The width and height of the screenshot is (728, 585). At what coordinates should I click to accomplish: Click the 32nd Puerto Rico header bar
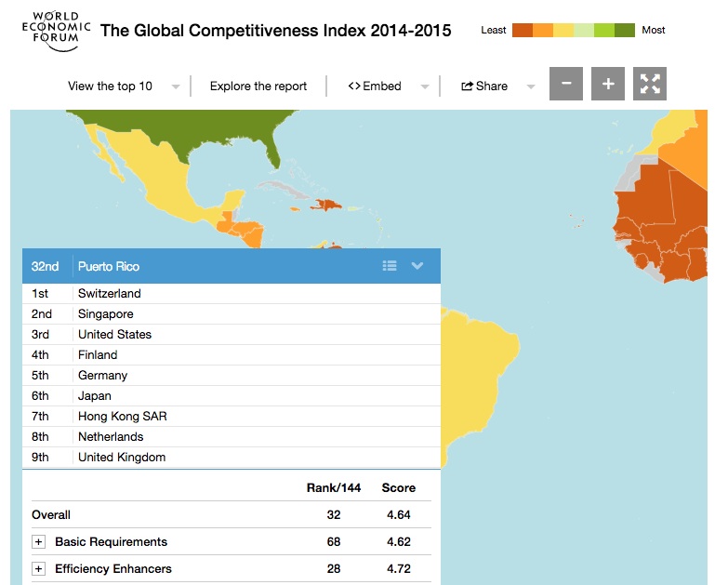232,266
